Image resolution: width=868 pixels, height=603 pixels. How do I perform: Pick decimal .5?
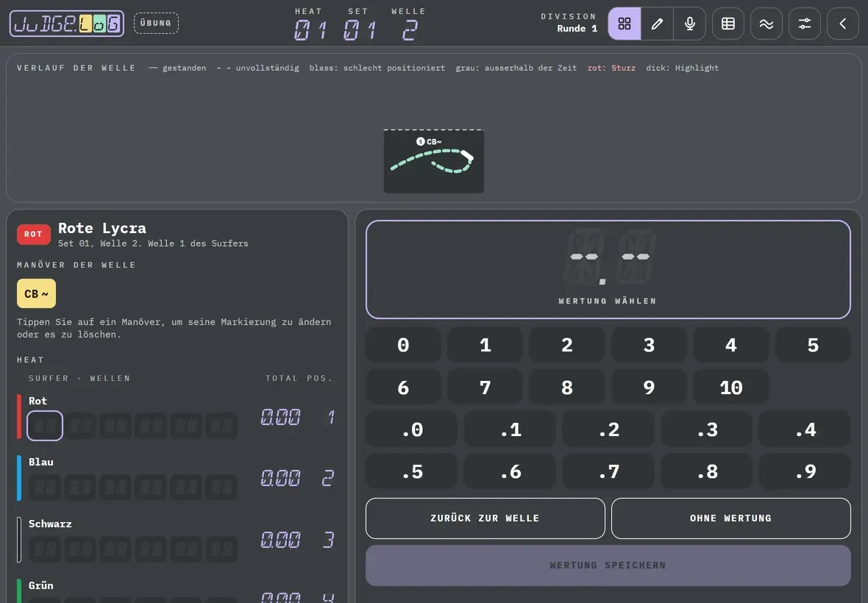412,471
